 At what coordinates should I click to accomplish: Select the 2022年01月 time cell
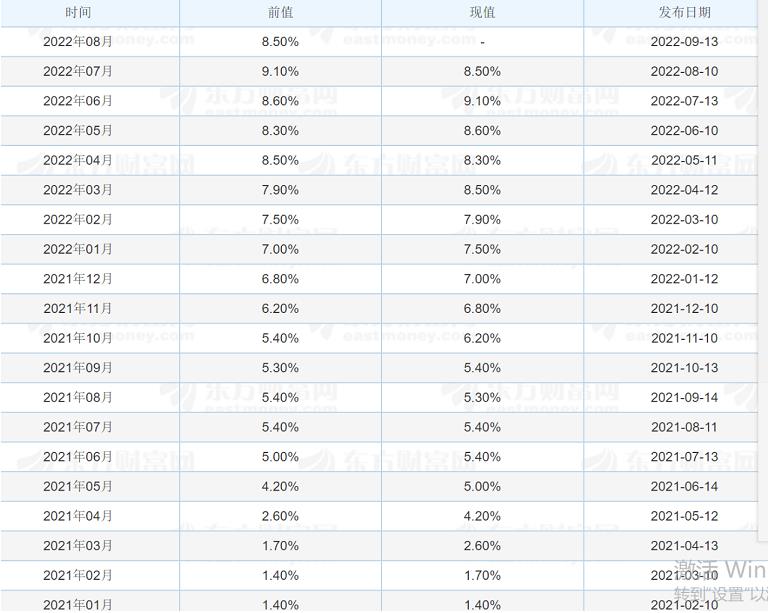point(78,249)
